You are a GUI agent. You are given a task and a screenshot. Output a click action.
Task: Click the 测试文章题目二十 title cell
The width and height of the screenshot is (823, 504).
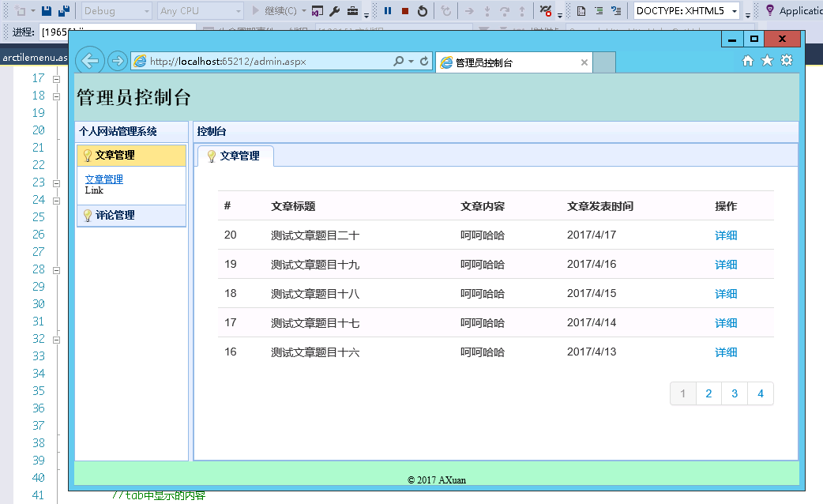[315, 235]
